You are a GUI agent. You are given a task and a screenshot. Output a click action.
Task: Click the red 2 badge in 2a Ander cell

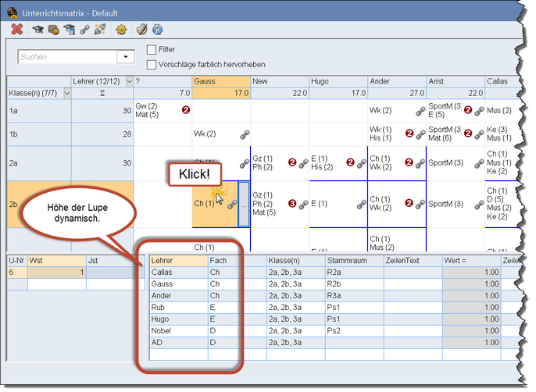coord(409,162)
